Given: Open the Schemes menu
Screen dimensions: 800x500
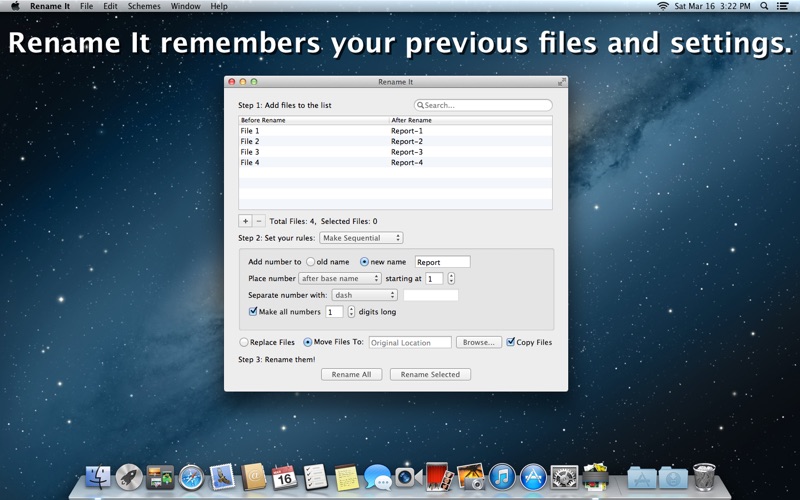Looking at the screenshot, I should point(144,6).
